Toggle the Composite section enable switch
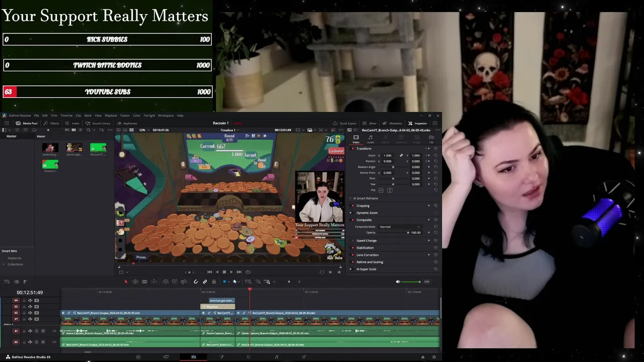 click(353, 220)
